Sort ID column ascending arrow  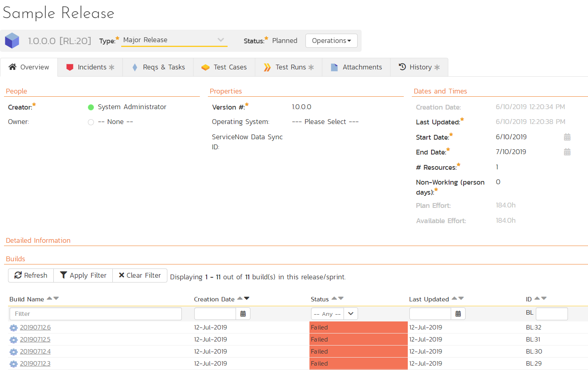(x=537, y=298)
